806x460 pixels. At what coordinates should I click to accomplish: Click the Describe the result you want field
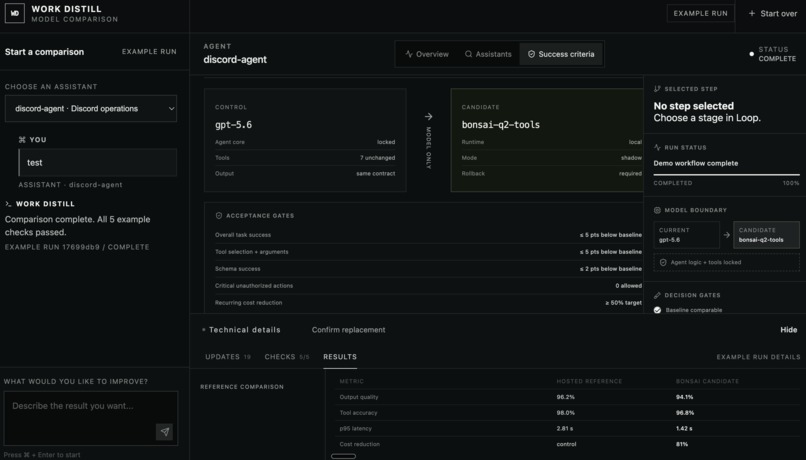90,418
